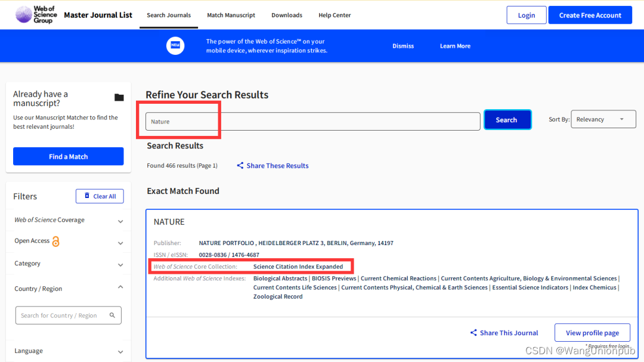Screen dimensions: 644x362
Task: Click the journal search field containing Nature
Action: (x=312, y=122)
